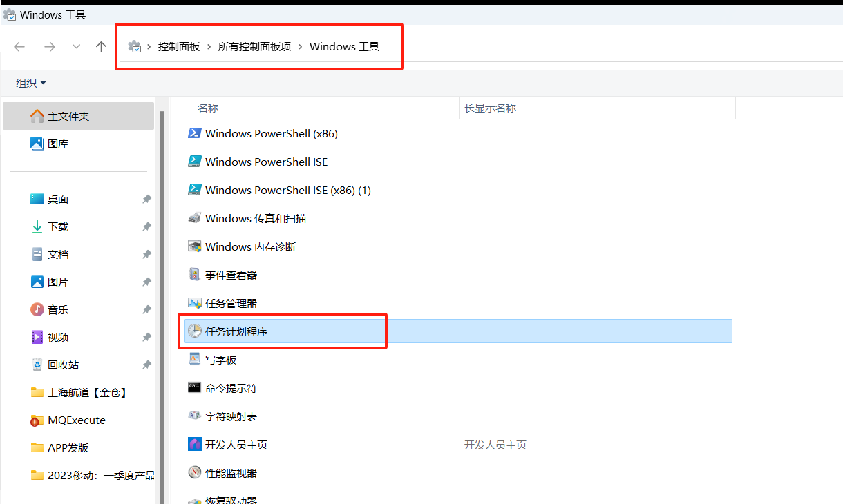
Task: Click the Windows 内存诊断 icon
Action: tap(195, 246)
